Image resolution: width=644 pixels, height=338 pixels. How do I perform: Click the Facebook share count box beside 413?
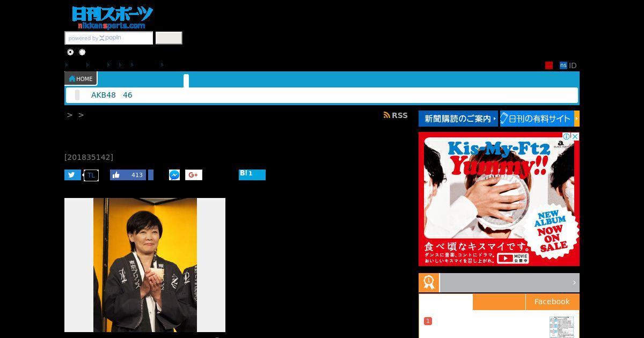click(151, 175)
